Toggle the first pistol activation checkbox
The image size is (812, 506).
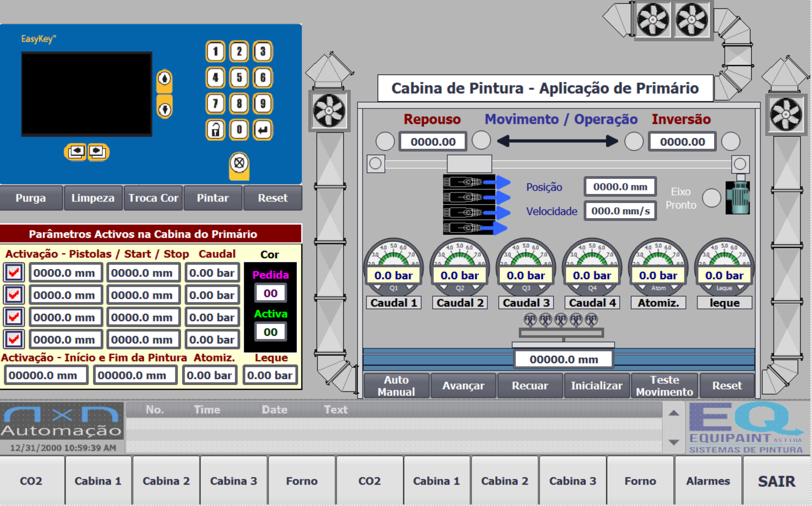(x=14, y=272)
